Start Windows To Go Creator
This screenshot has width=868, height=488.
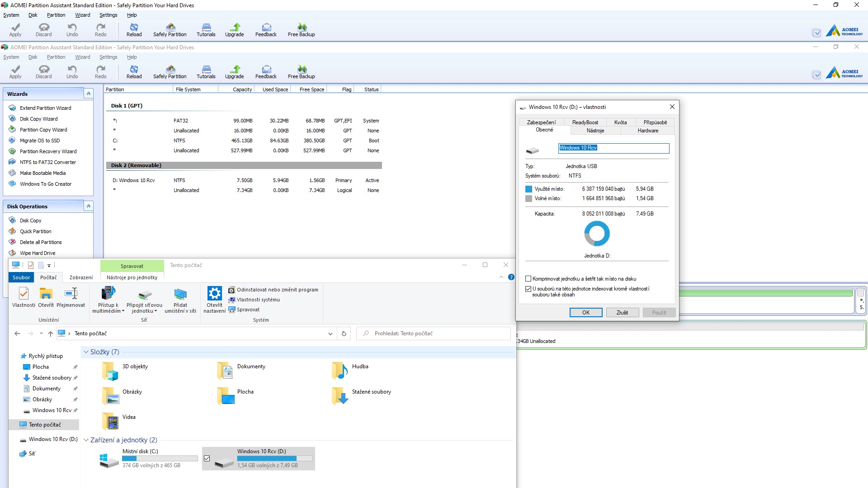(45, 184)
